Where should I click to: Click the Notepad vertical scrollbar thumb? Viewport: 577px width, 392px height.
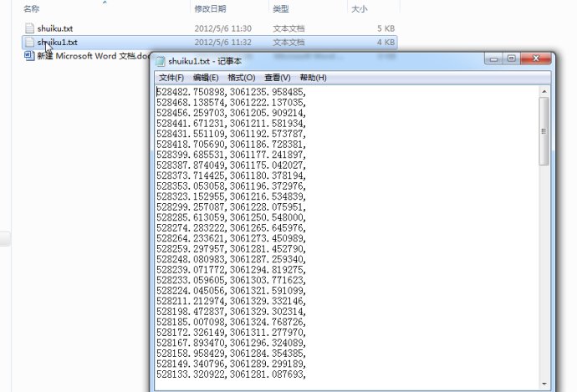pyautogui.click(x=544, y=130)
